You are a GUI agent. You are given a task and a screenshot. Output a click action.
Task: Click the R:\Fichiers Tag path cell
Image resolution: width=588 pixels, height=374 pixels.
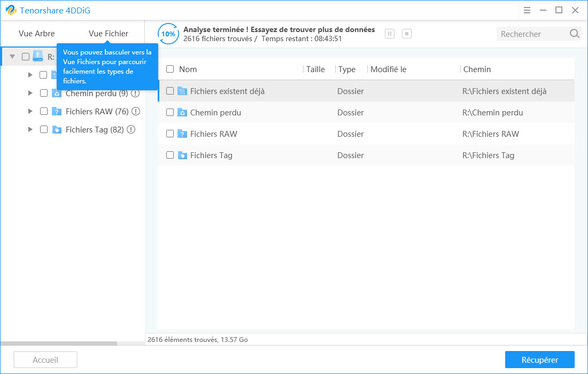(488, 155)
